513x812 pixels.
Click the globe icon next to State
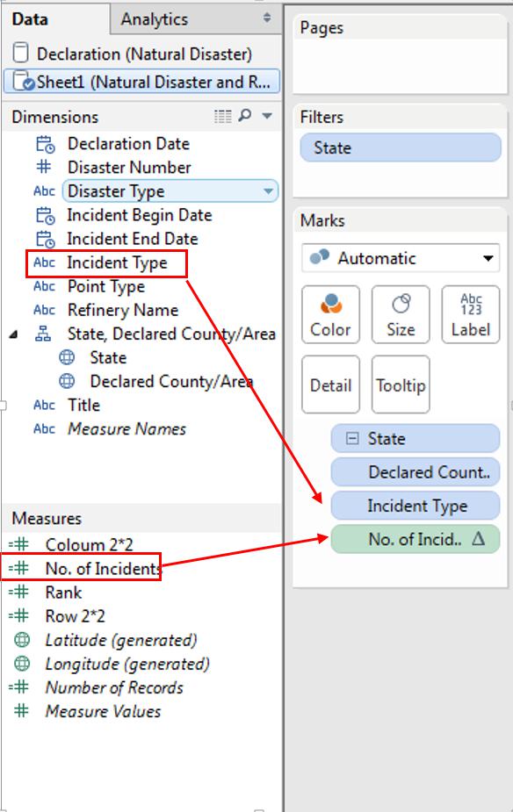[67, 357]
